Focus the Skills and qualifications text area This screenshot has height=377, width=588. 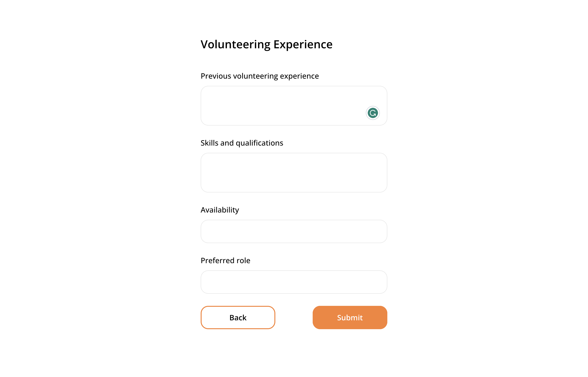[294, 173]
